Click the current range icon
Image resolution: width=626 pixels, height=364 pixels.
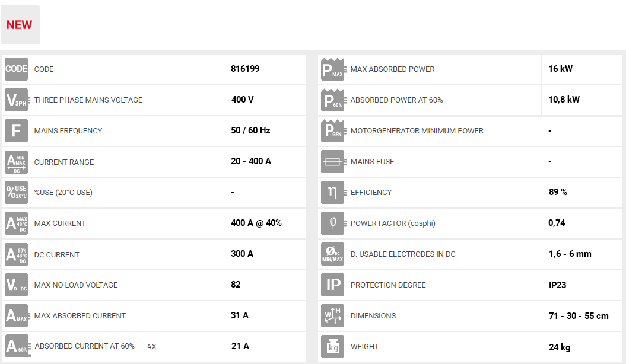click(17, 162)
